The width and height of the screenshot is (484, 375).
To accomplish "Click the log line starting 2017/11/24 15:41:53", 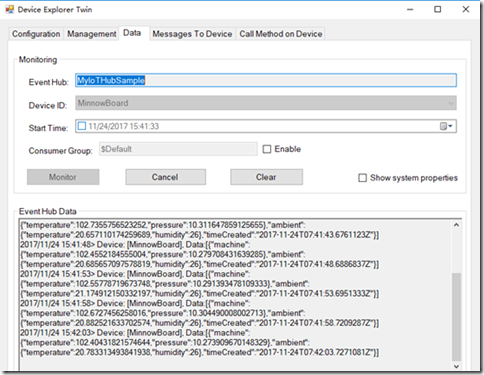I will 135,274.
